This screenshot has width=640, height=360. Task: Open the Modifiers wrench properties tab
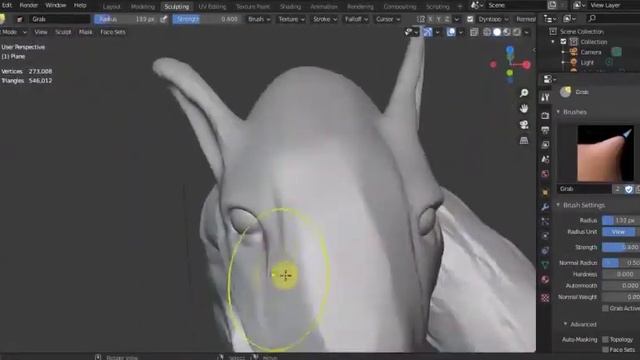545,207
